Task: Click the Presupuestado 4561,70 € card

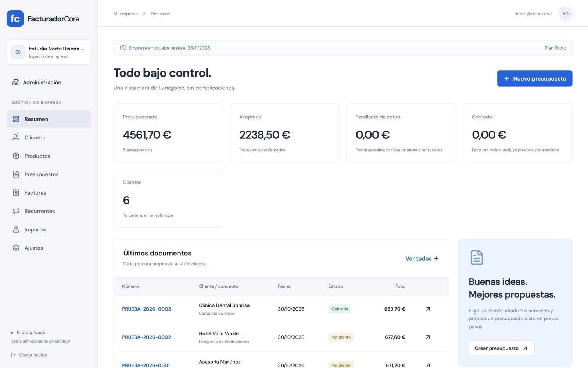Action: click(168, 133)
